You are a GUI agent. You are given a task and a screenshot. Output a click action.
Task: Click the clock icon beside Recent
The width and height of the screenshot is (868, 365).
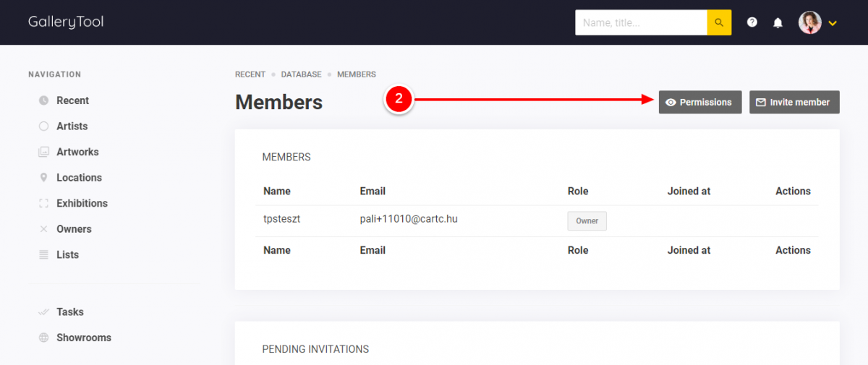43,100
